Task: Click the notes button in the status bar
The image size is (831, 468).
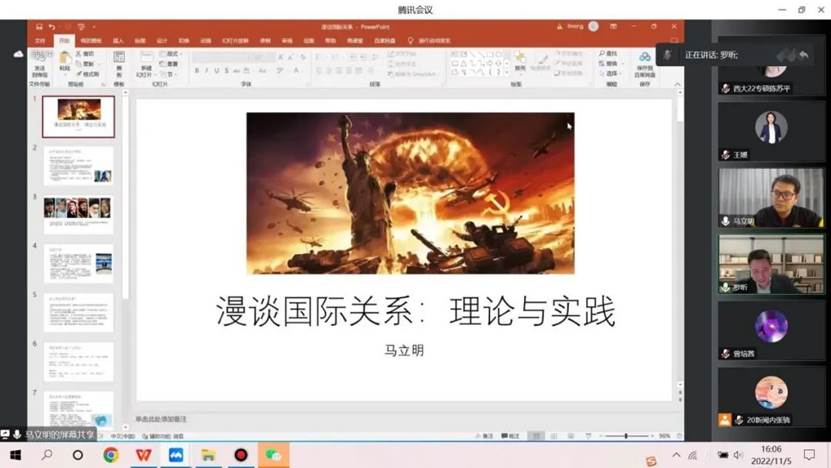Action: pos(488,436)
